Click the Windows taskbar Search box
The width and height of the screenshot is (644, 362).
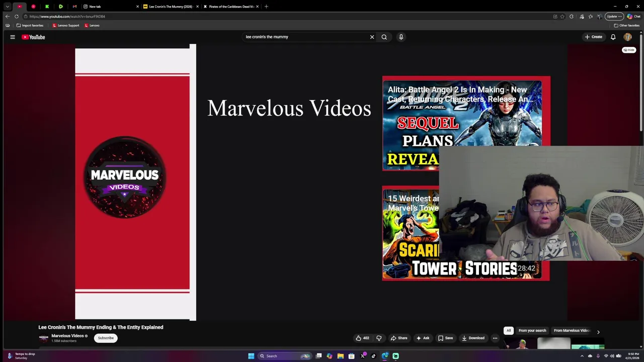point(284,356)
